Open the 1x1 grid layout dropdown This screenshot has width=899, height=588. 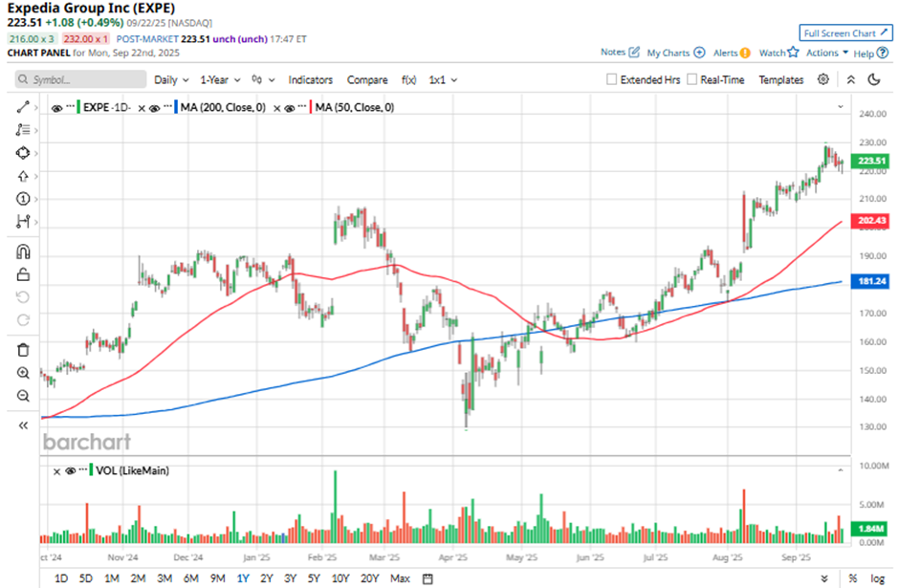tap(443, 79)
